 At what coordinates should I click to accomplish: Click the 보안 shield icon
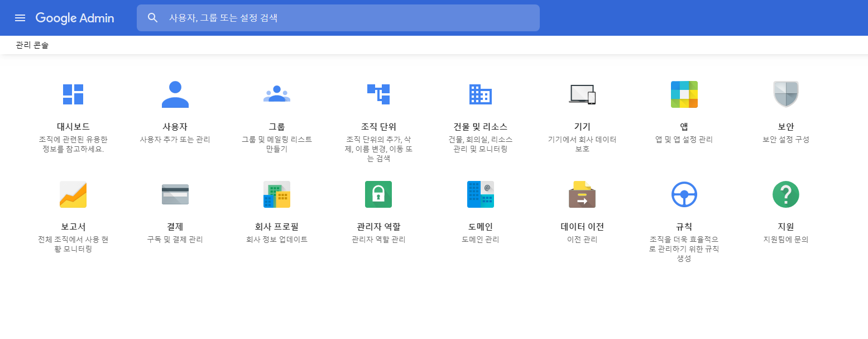pos(786,94)
